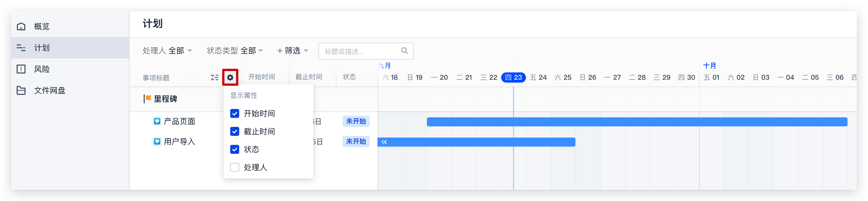Click the 未开始 status of 用户导入
The width and height of the screenshot is (868, 201).
coord(356,141)
